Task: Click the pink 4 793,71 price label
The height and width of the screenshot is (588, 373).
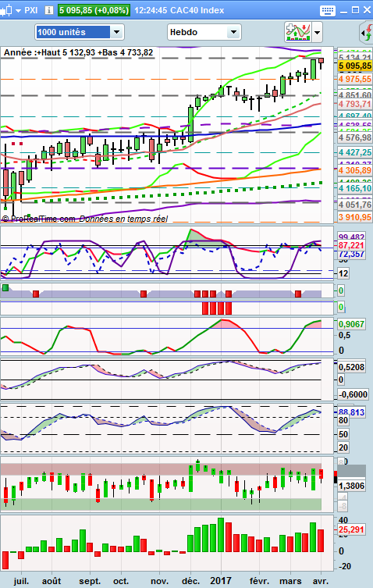Action: click(354, 104)
